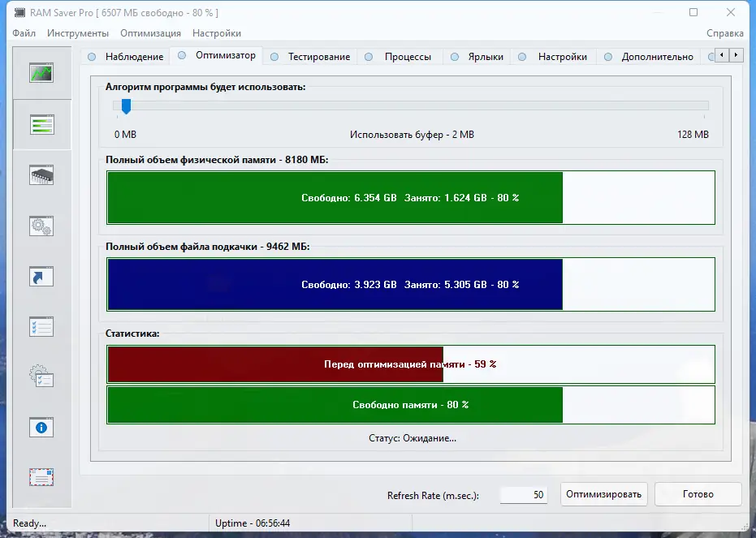Click the Refresh Rate input field

coord(524,495)
